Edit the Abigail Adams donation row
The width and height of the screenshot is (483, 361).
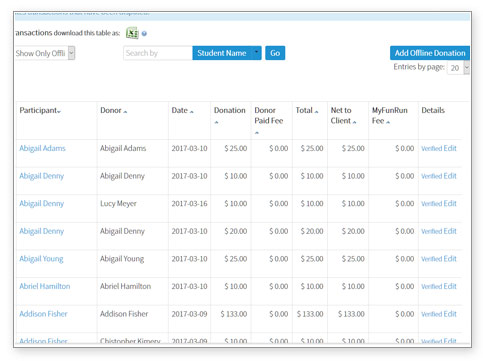click(450, 148)
